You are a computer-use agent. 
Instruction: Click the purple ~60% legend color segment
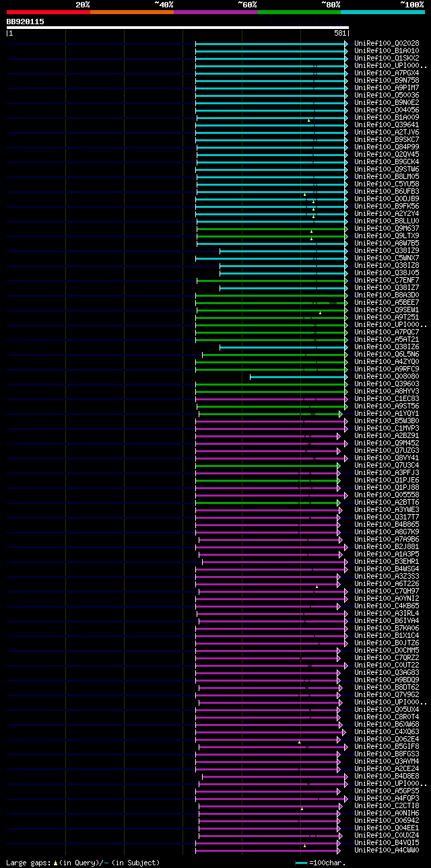point(215,12)
